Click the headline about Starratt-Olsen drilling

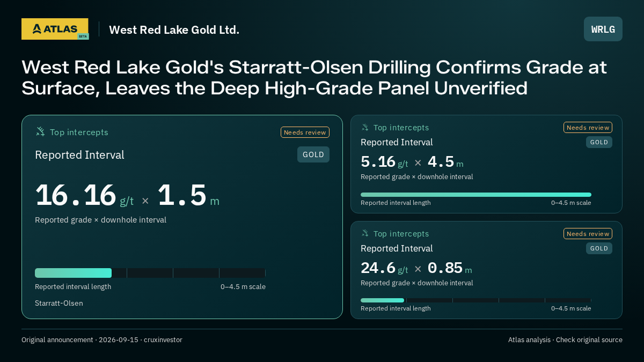(314, 78)
